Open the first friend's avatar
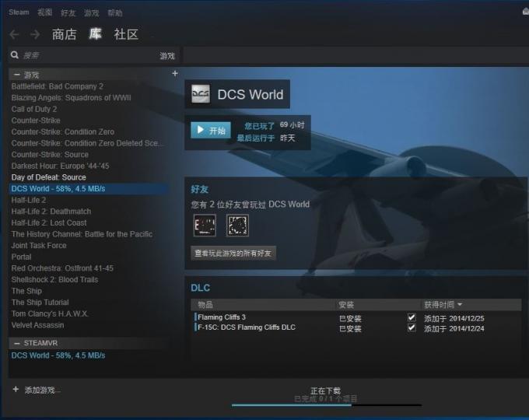Screen dimensions: 529x420 203,226
